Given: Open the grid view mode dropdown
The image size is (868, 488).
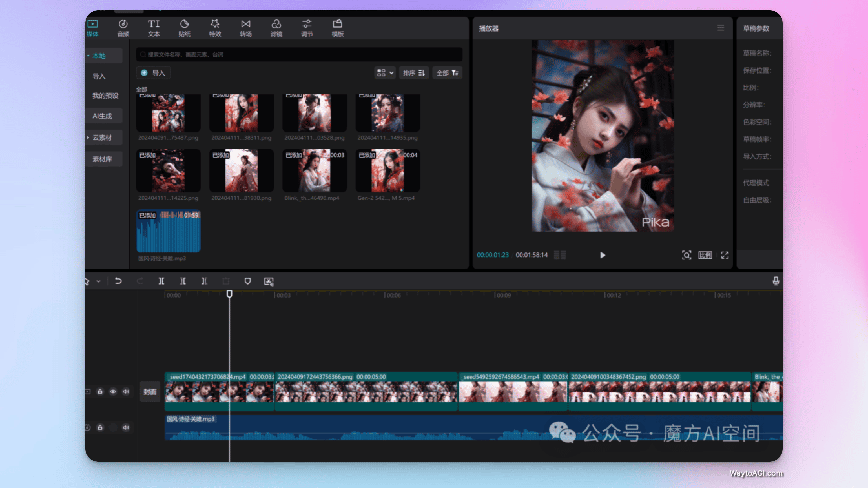Looking at the screenshot, I should [385, 73].
